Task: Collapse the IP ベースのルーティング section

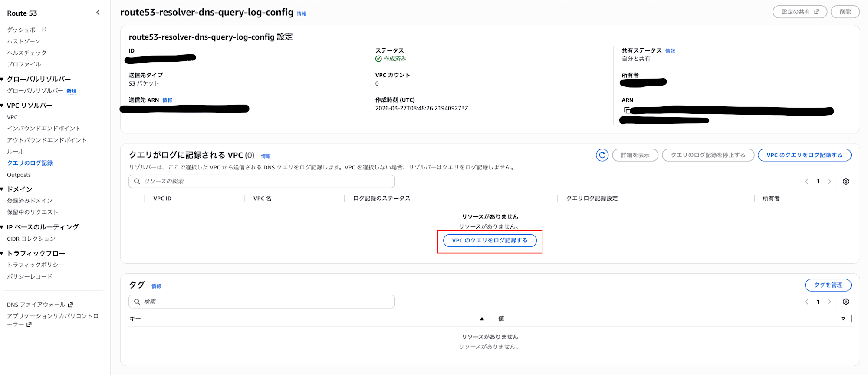Action: point(2,227)
